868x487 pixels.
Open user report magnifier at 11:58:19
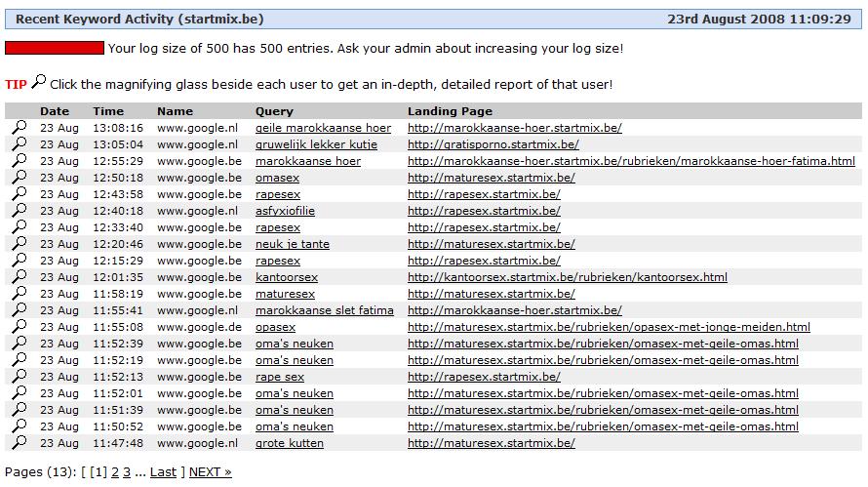19,294
